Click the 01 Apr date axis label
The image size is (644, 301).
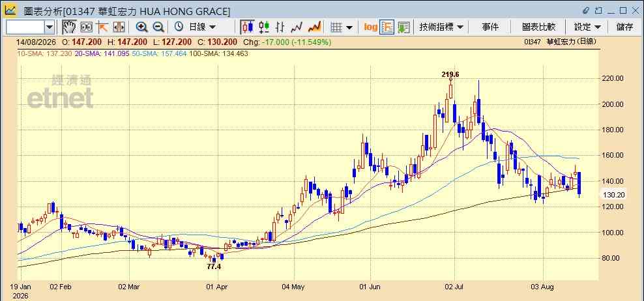(218, 287)
